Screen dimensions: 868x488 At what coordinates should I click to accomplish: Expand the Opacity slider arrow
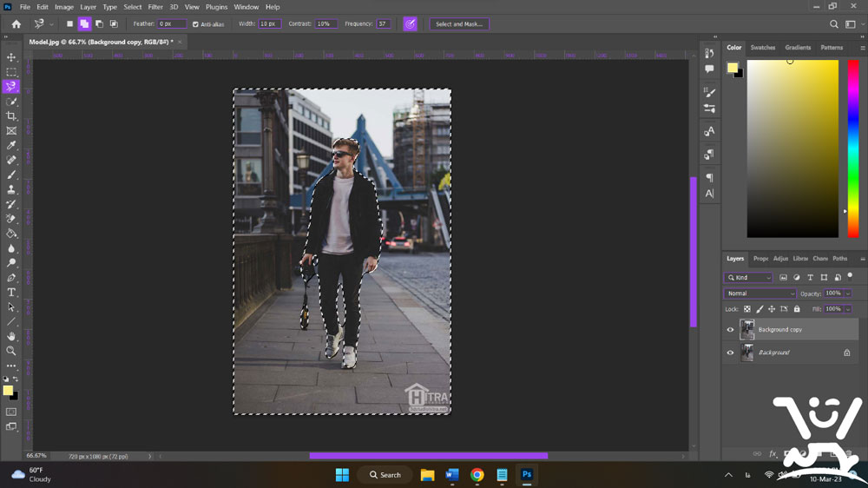(848, 293)
